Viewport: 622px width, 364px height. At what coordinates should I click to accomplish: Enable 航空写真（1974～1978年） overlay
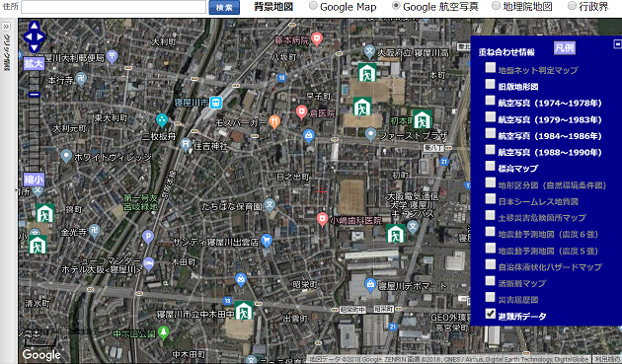[x=491, y=101]
